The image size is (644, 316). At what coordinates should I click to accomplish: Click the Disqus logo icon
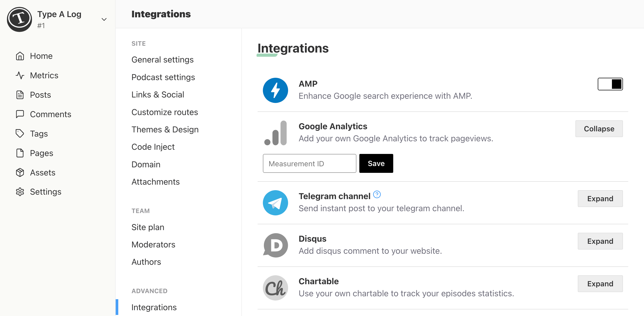pyautogui.click(x=275, y=245)
